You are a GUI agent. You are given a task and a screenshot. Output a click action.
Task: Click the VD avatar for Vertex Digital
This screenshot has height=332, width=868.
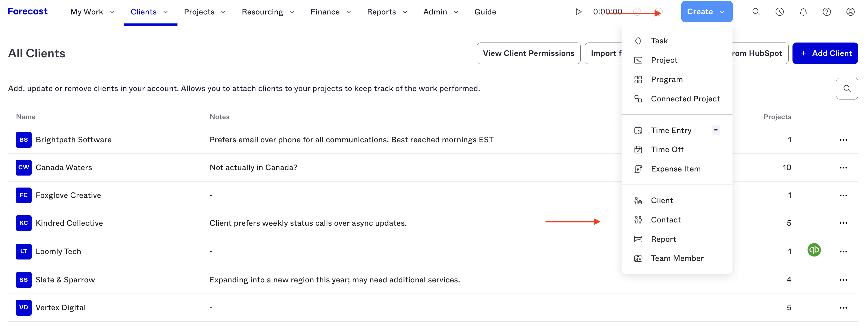(24, 307)
